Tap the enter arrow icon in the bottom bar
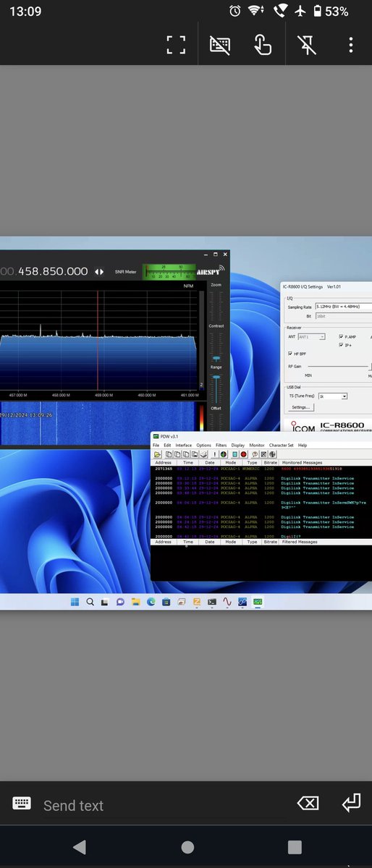Viewport: 372px width, 868px height. [x=351, y=803]
